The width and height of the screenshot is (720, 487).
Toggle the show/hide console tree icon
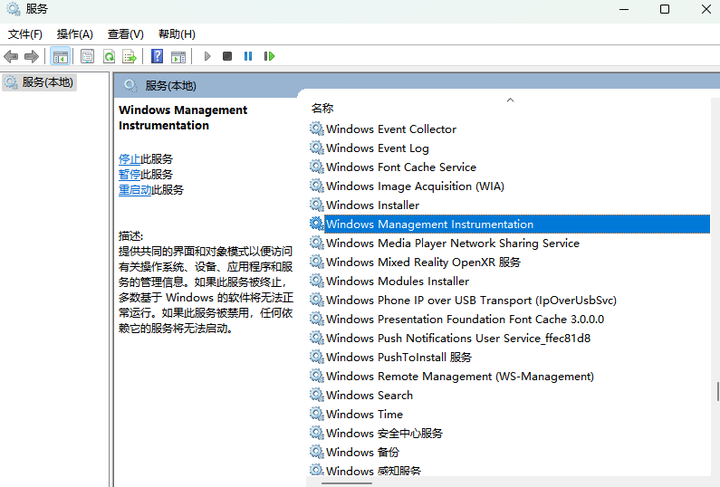tap(60, 56)
